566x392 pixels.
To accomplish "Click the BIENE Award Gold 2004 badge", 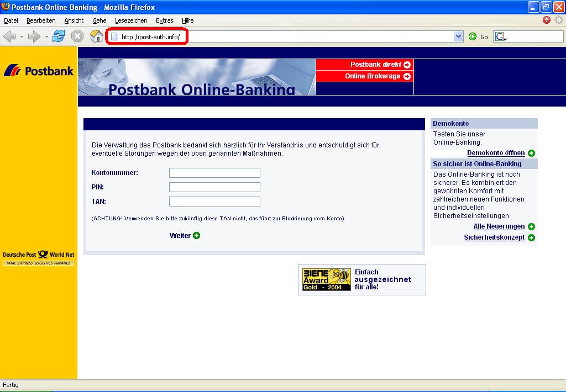I will click(x=327, y=279).
